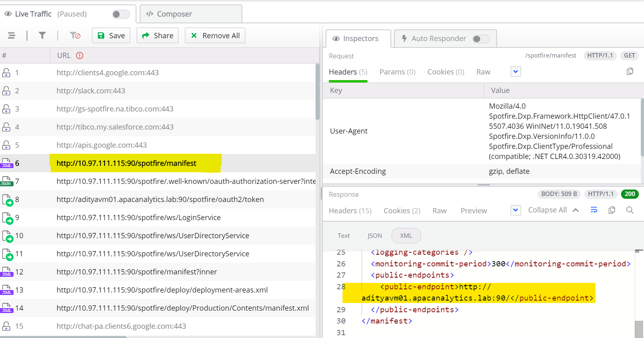This screenshot has width=644, height=338.
Task: Click the request headers vertical scrollbar
Action: click(x=642, y=128)
